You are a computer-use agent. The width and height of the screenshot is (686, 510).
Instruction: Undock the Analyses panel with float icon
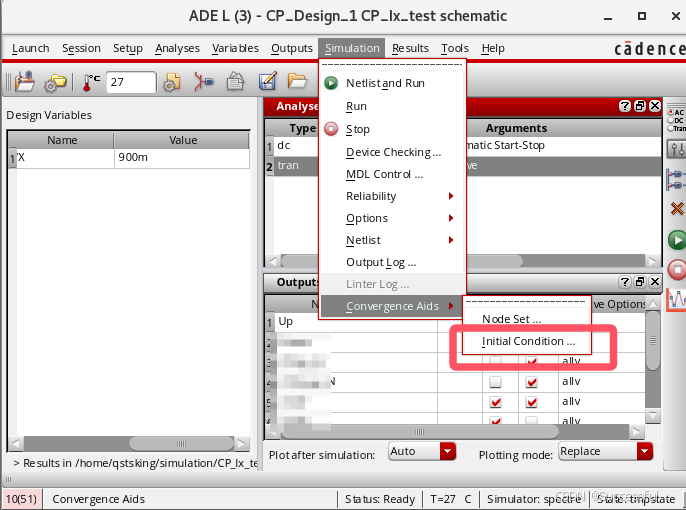[x=640, y=106]
